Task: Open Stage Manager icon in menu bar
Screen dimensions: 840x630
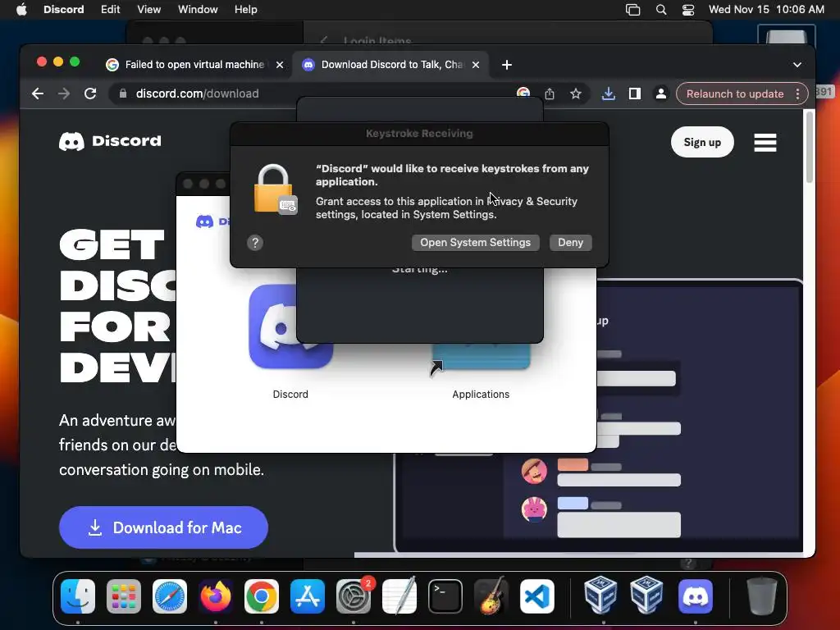Action: point(632,10)
